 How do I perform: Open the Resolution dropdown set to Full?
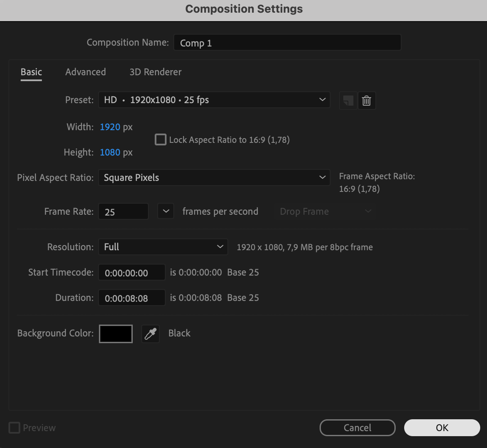click(163, 247)
